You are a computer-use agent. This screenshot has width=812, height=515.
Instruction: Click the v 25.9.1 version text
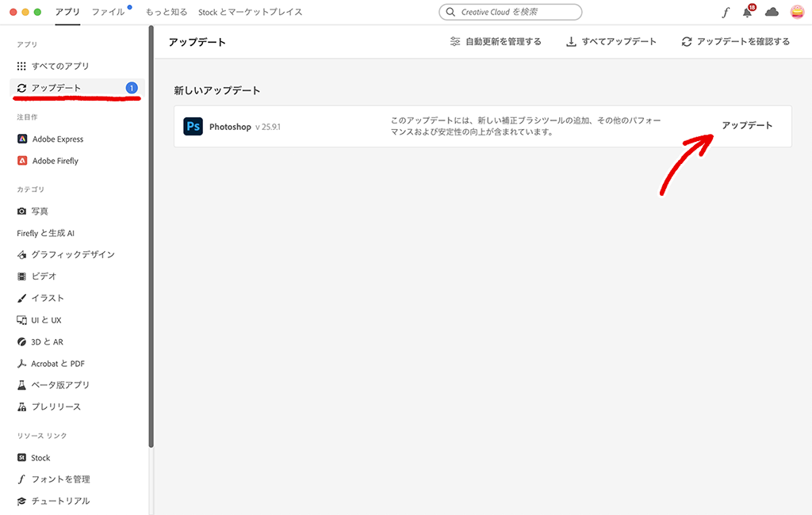click(x=268, y=127)
